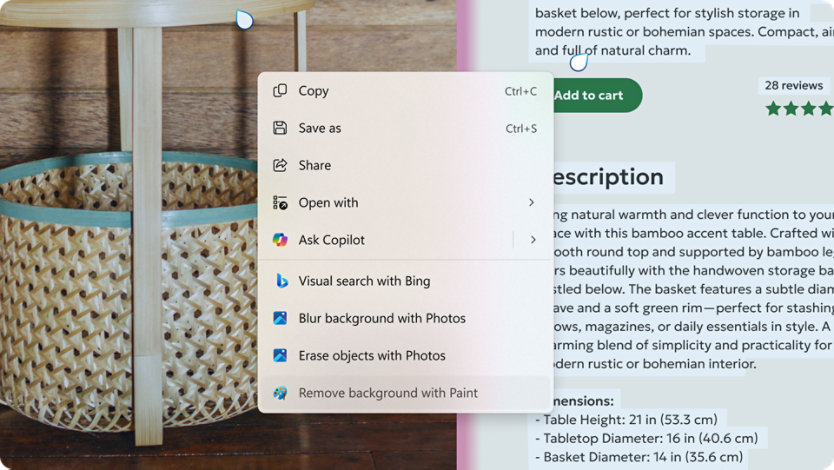The width and height of the screenshot is (834, 470).
Task: Click the green star rating
Action: pyautogui.click(x=799, y=109)
